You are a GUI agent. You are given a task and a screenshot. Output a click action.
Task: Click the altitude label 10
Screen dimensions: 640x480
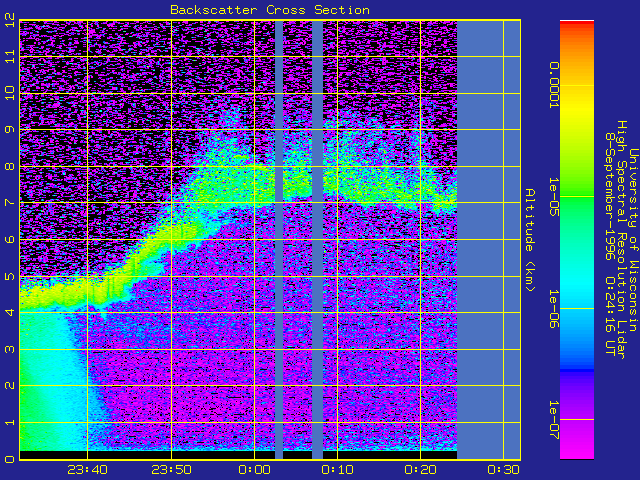point(11,93)
